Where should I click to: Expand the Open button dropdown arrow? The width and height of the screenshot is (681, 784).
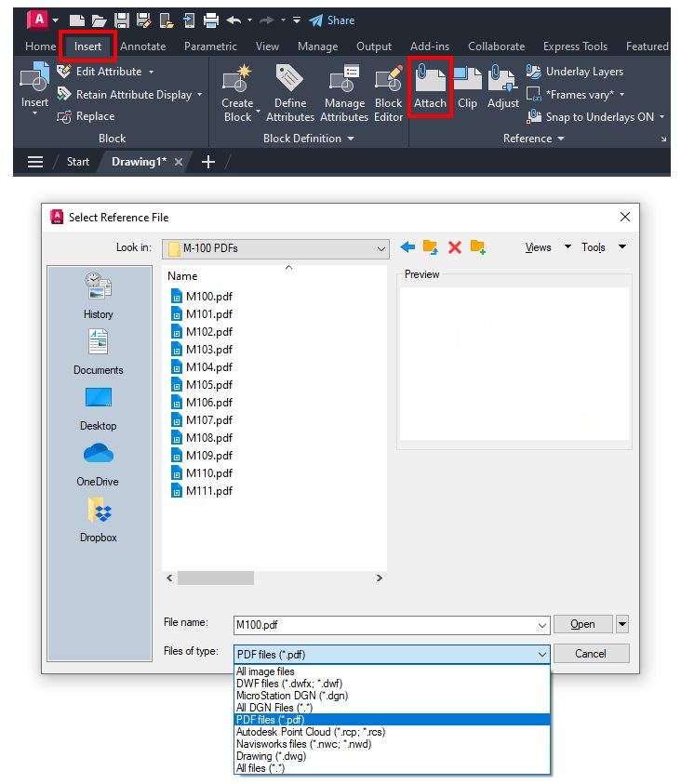(622, 624)
